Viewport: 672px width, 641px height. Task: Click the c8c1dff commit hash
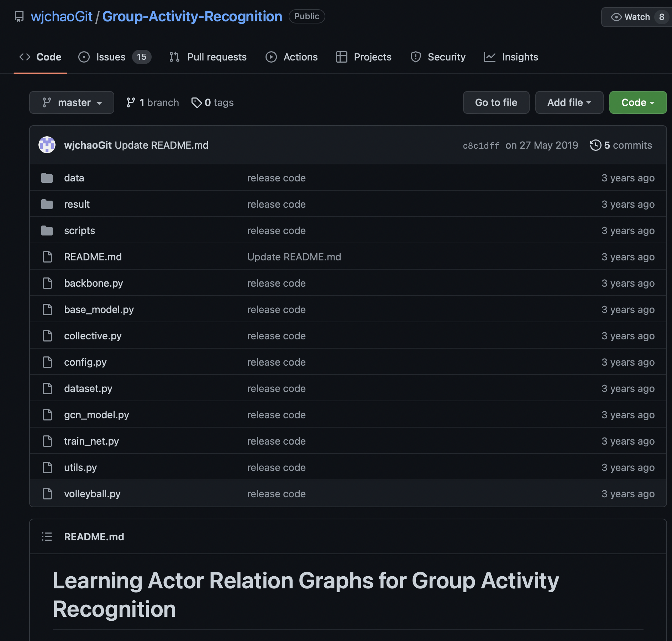click(x=481, y=145)
